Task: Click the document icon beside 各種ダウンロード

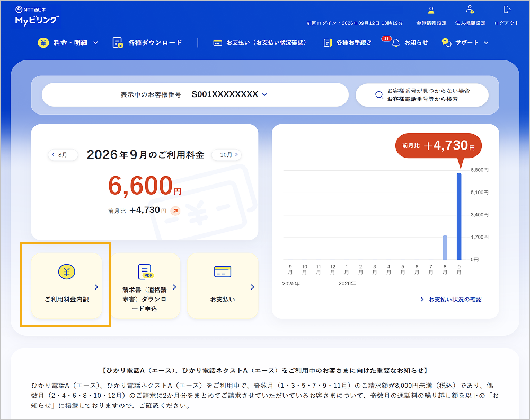Action: pyautogui.click(x=118, y=42)
